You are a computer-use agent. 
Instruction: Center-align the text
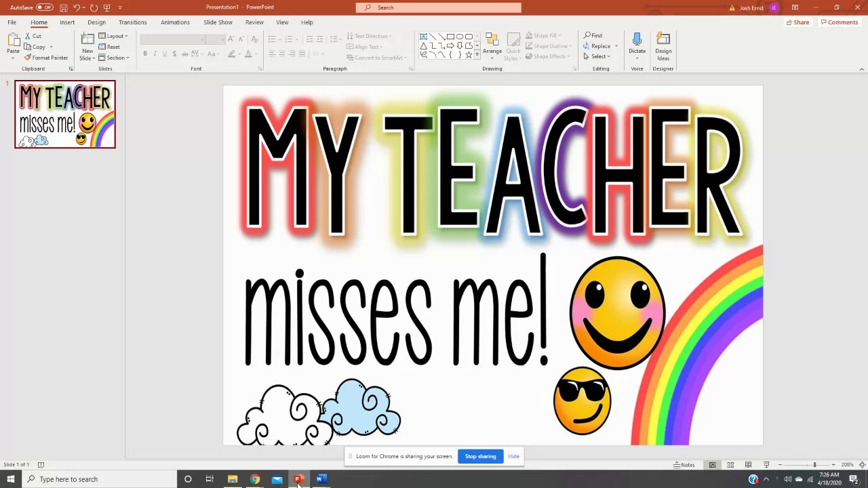[282, 54]
